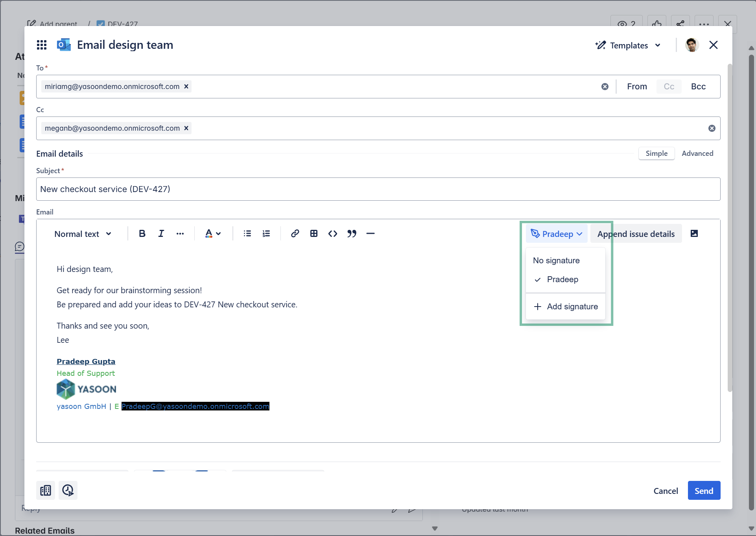This screenshot has width=756, height=536.
Task: Insert a hyperlink in the email
Action: tap(295, 234)
